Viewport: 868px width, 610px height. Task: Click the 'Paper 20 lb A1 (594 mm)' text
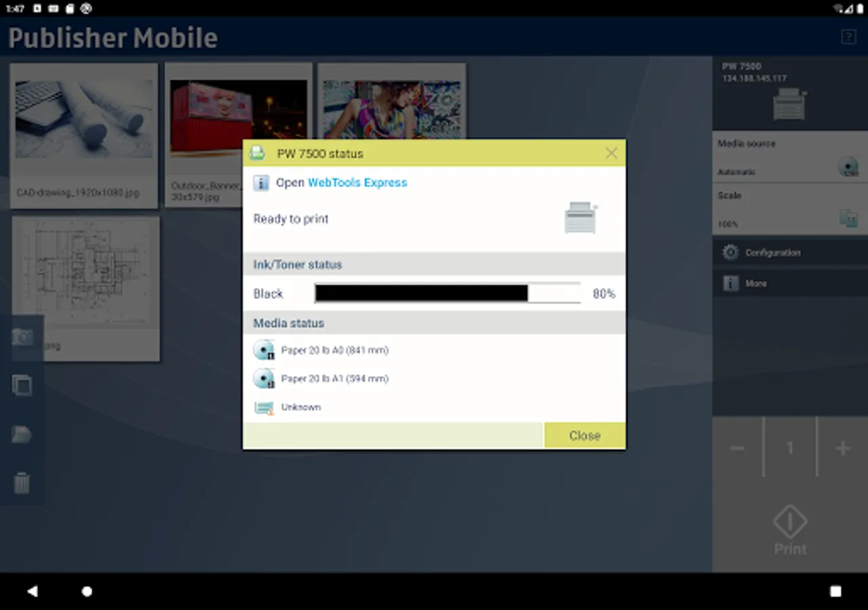coord(335,379)
